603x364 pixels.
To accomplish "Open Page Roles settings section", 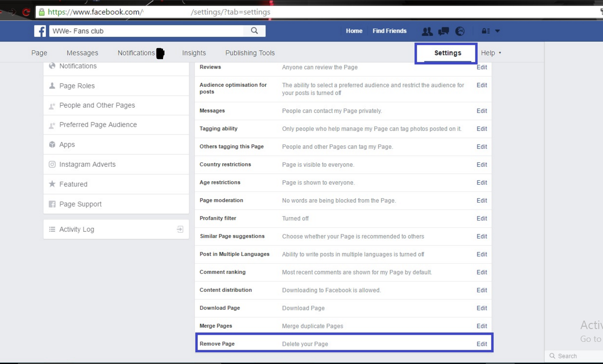I will coord(116,86).
